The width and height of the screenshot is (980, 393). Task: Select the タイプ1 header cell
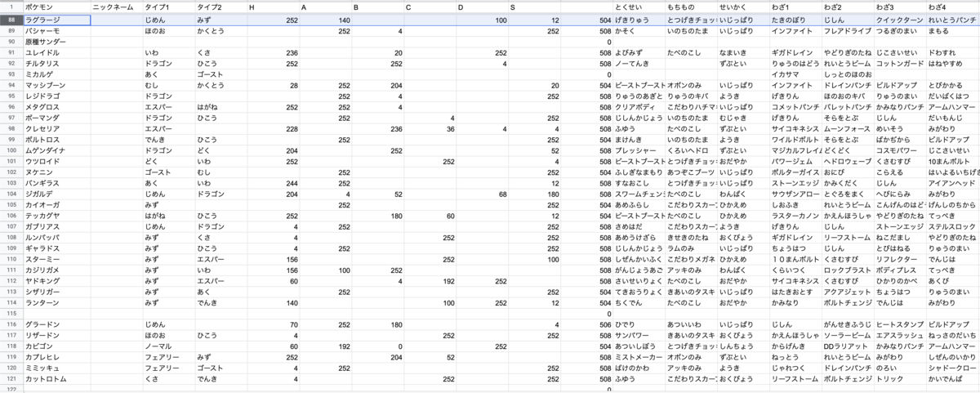pyautogui.click(x=168, y=7)
